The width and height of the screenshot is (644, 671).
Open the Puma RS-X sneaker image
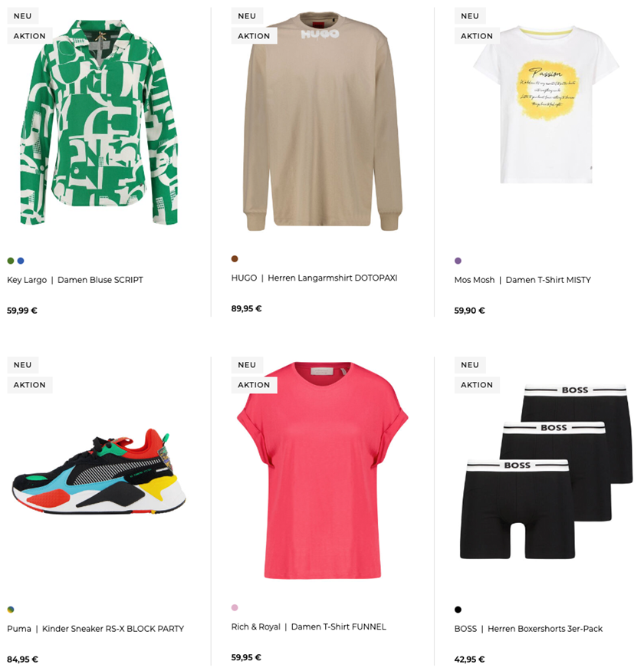[x=99, y=472]
